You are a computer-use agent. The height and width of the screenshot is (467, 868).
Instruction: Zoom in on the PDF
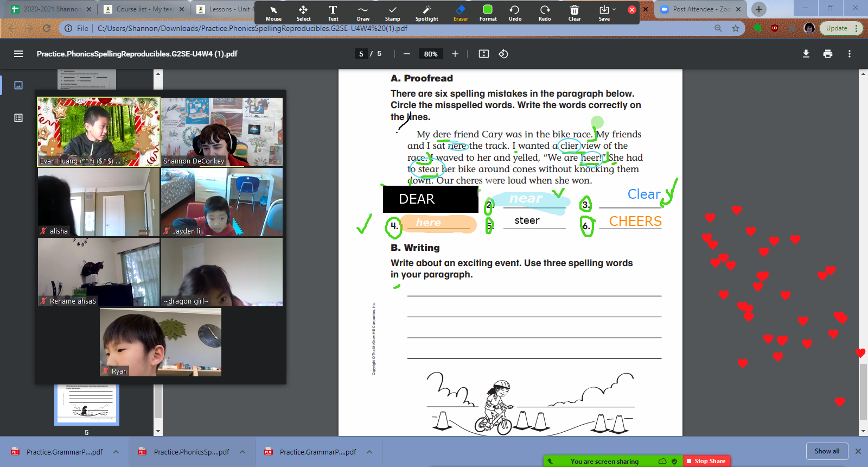point(455,54)
